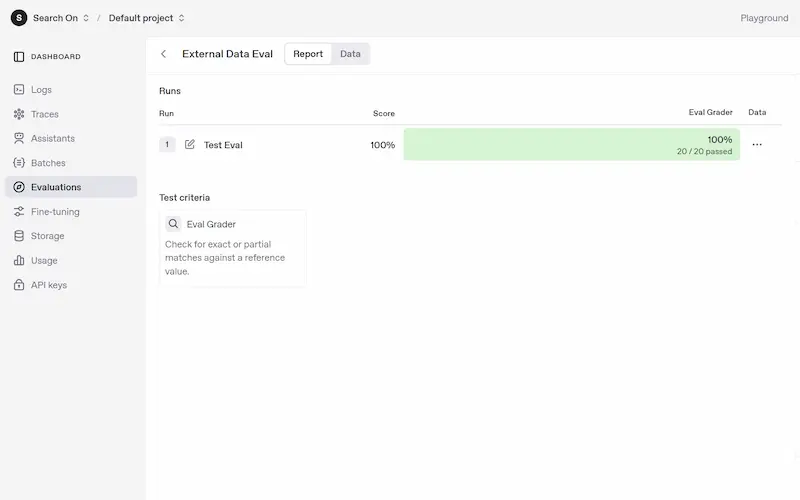This screenshot has height=500, width=800.
Task: Click the Fine-tuning sliders icon
Action: (x=19, y=212)
